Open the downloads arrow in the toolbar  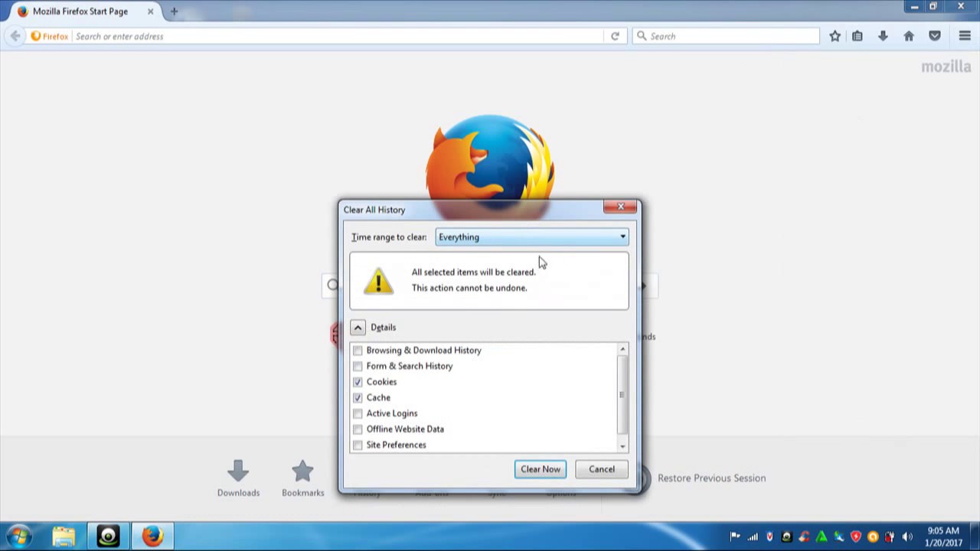tap(883, 36)
